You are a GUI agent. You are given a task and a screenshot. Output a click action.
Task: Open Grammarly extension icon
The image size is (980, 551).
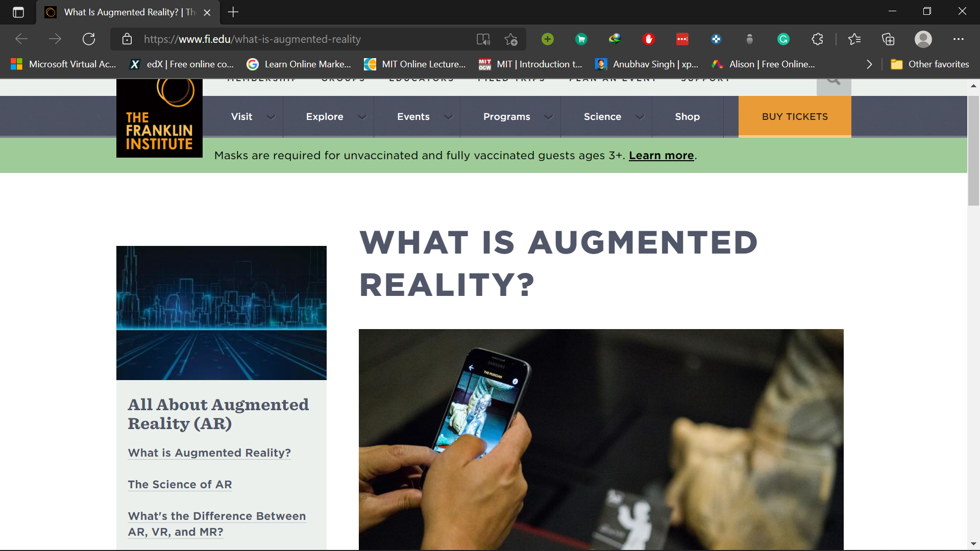783,39
